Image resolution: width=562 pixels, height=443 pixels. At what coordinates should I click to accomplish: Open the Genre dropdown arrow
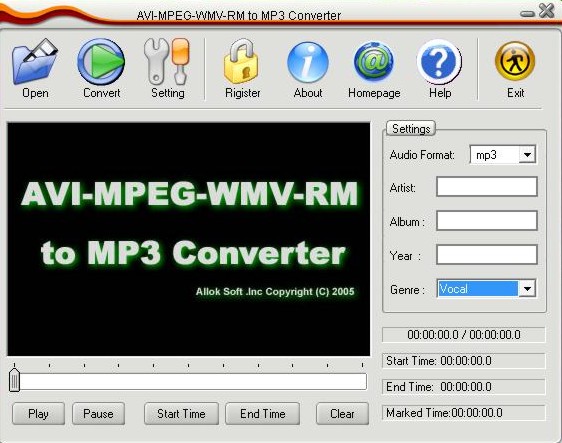[527, 289]
